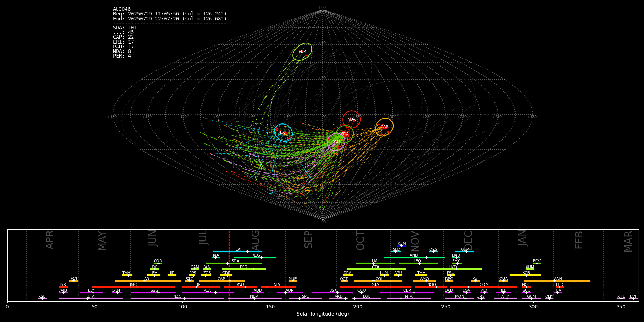Select the DSX shower bar
Screen dimensions: 644x322
click(332, 293)
